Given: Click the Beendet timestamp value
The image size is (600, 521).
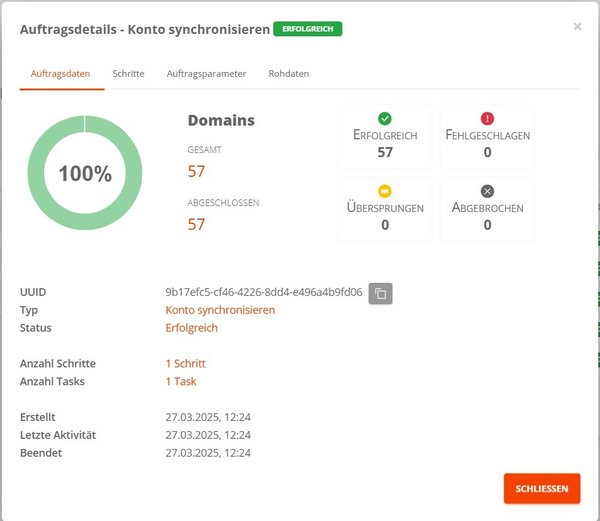Looking at the screenshot, I should click(208, 453).
